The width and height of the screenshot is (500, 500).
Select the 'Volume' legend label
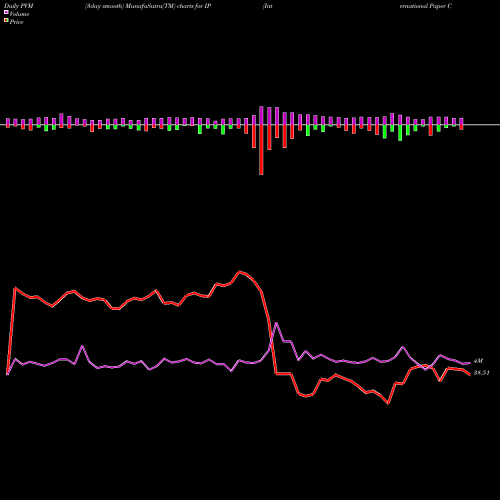tap(19, 14)
